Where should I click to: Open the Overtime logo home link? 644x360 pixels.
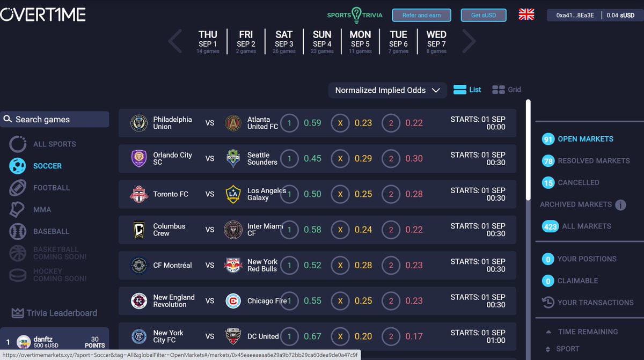click(x=43, y=14)
